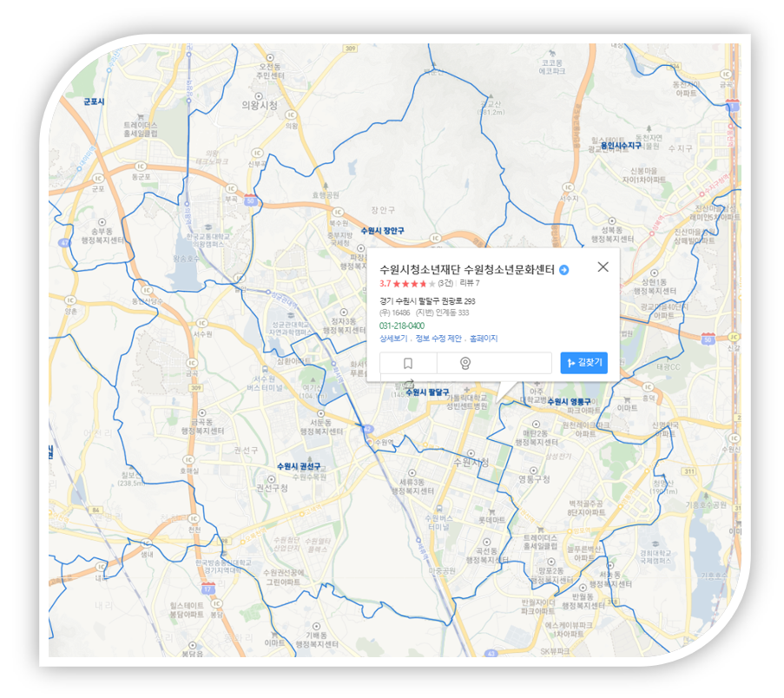Click the 영통구청 marker icon
784x698 pixels.
[x=533, y=471]
